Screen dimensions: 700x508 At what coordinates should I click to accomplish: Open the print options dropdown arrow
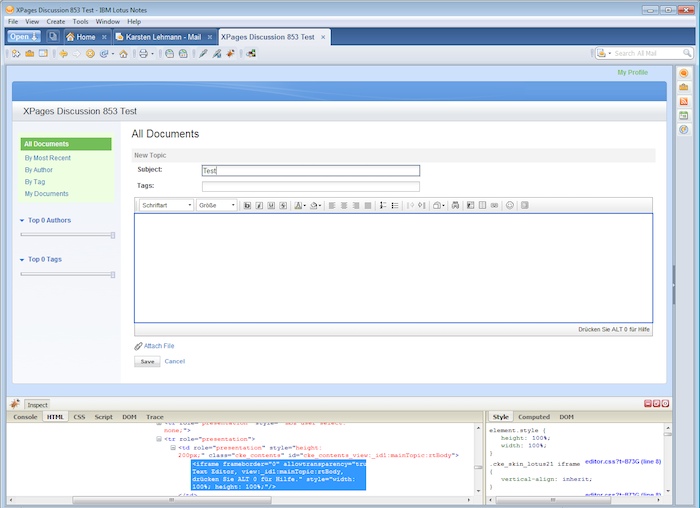coord(152,54)
